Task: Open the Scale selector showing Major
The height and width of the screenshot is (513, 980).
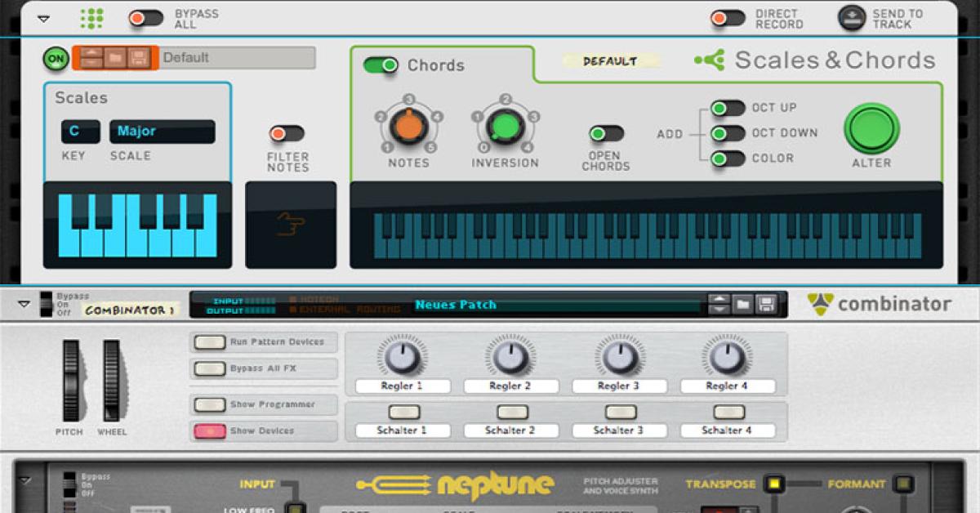Action: click(162, 132)
